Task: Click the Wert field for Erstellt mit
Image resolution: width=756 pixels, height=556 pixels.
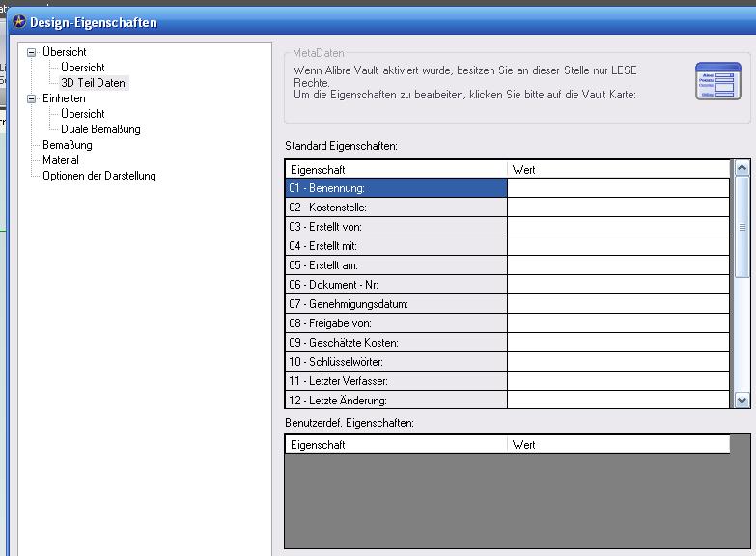Action: [x=619, y=246]
